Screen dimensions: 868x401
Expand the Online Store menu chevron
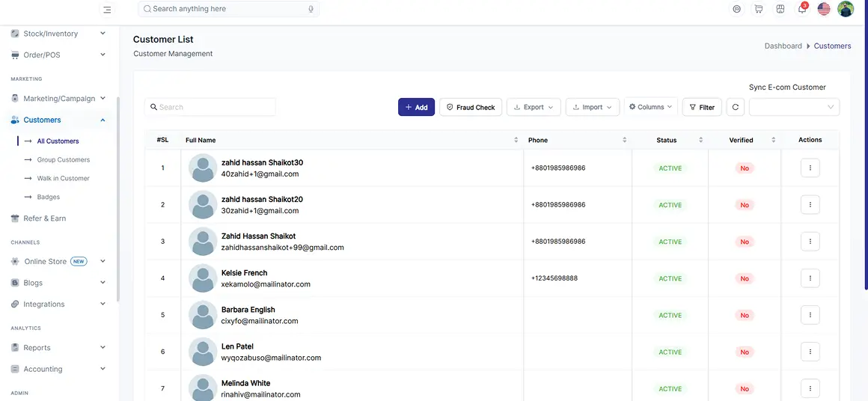coord(103,261)
